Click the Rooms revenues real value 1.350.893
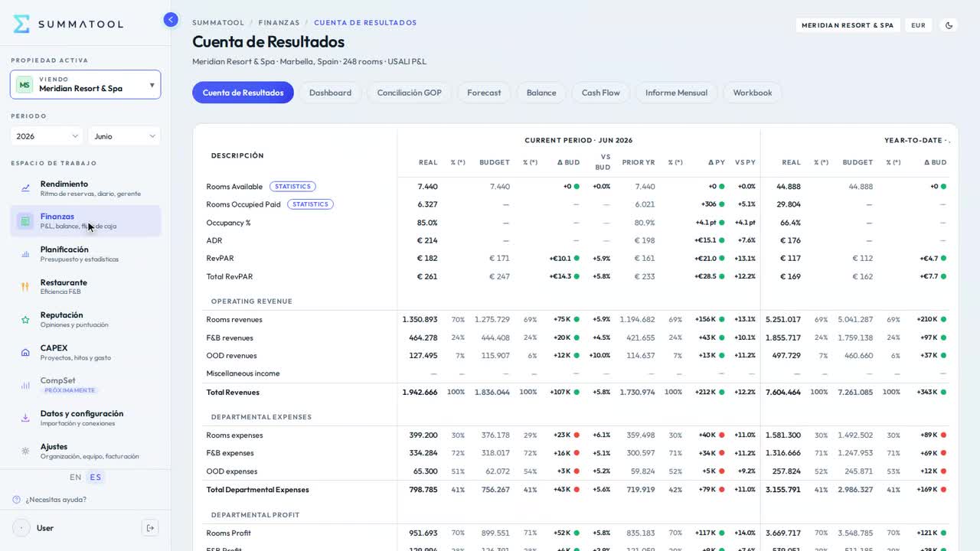 [x=420, y=320]
